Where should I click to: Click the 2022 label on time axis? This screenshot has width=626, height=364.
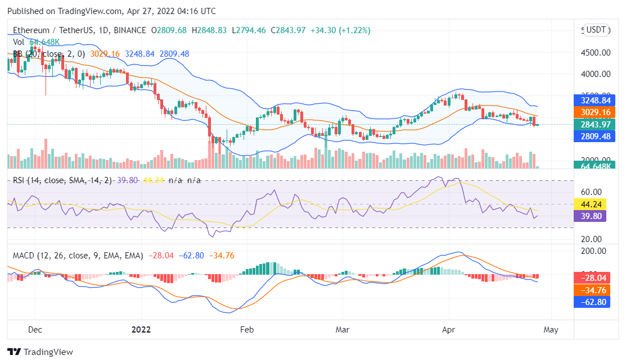(141, 330)
